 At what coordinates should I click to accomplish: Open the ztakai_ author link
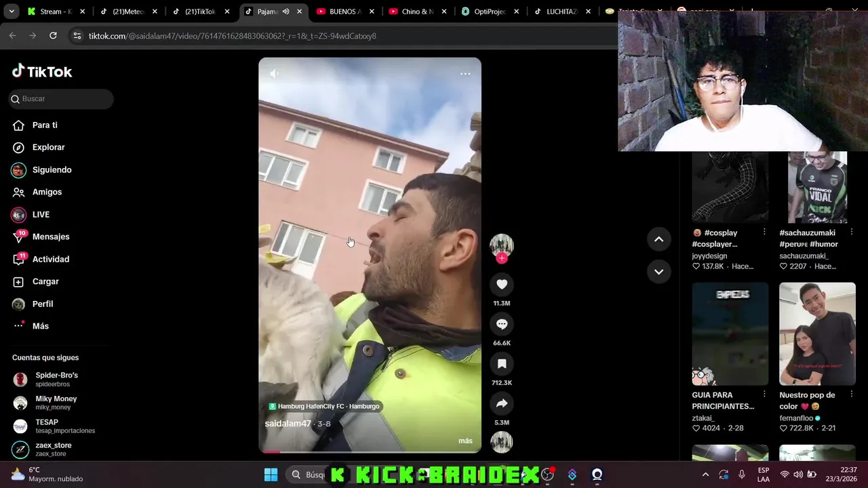coord(703,418)
